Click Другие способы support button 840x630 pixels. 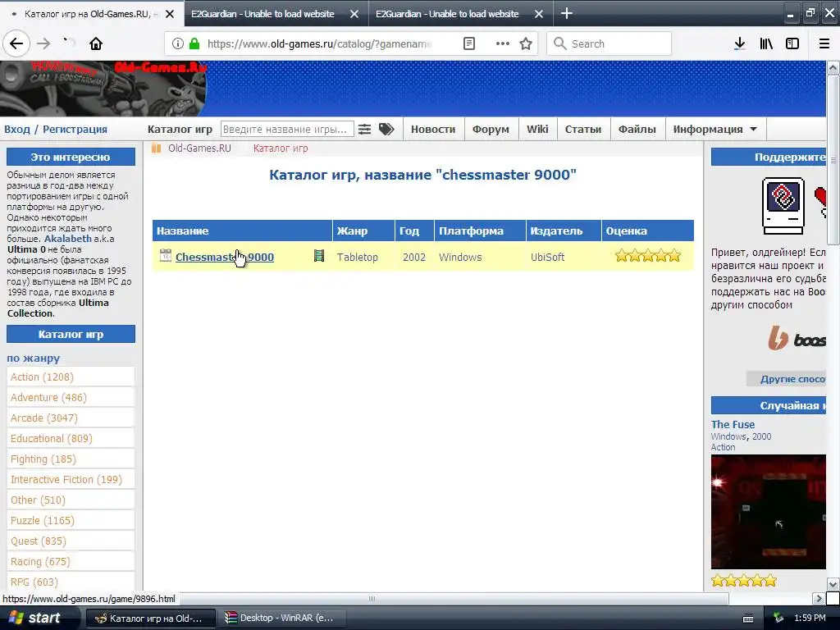click(787, 379)
